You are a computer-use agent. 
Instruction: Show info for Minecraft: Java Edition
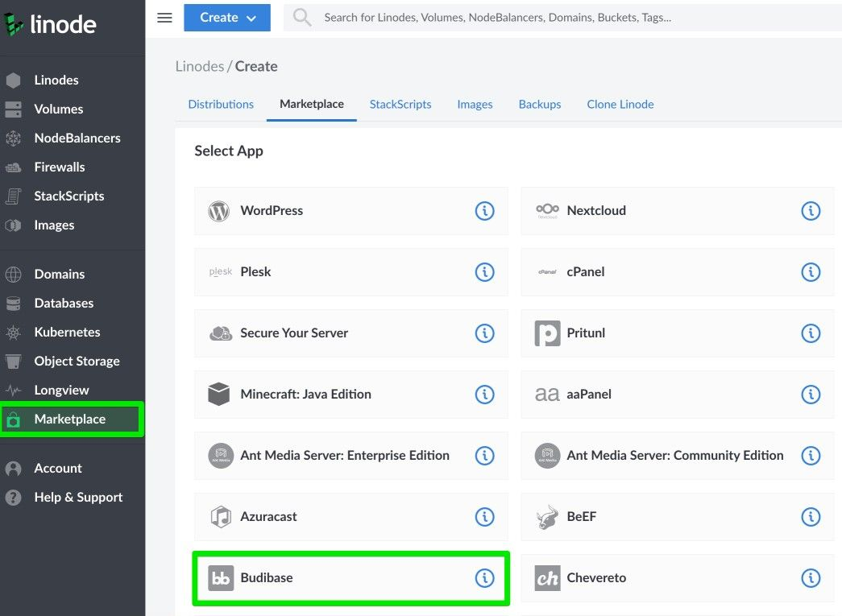tap(484, 395)
